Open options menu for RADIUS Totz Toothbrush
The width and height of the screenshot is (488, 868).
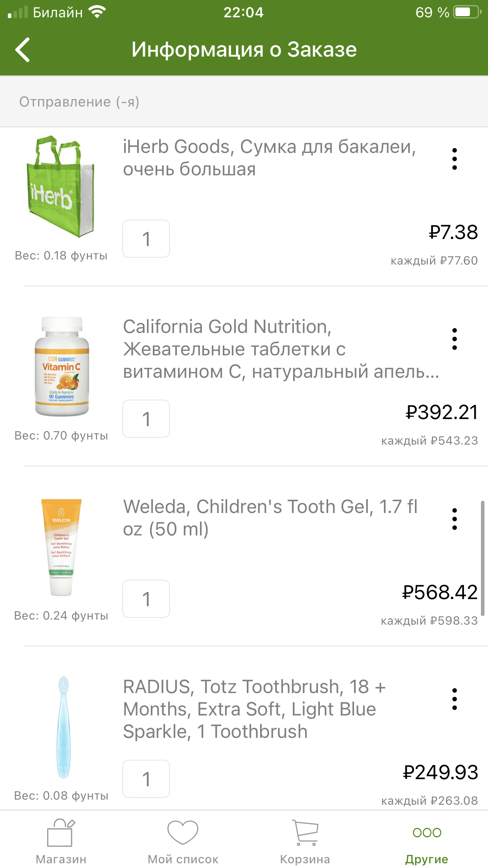[x=455, y=699]
